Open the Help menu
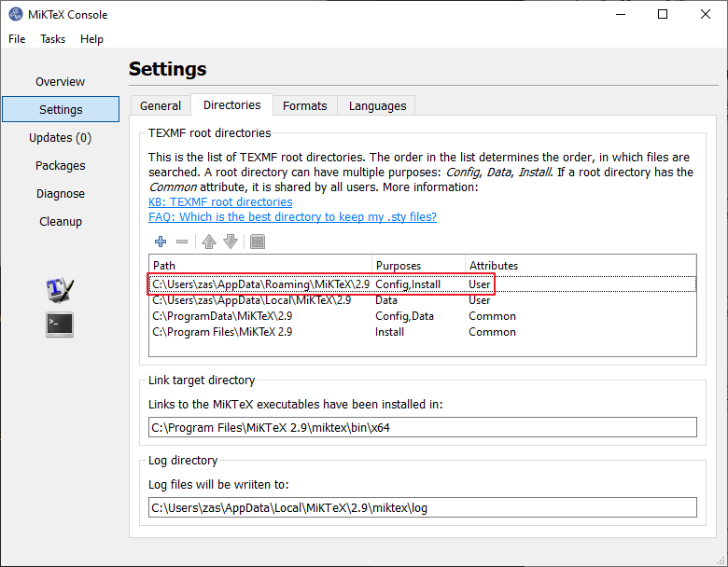Image resolution: width=728 pixels, height=567 pixels. pyautogui.click(x=91, y=39)
